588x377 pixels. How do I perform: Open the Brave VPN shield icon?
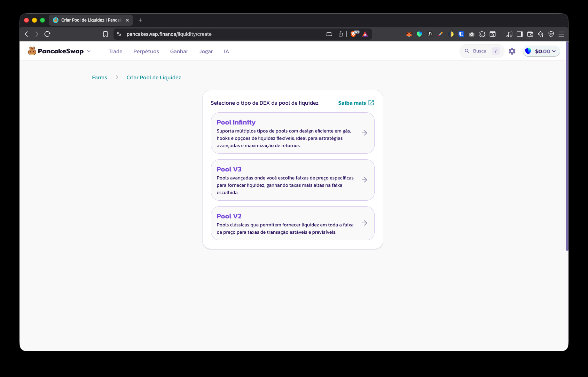[x=551, y=34]
